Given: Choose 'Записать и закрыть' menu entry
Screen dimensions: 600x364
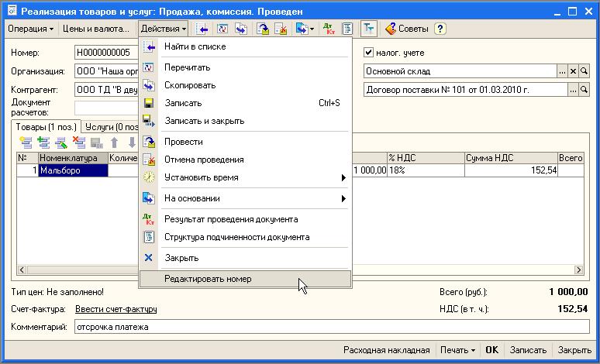Looking at the screenshot, I should coord(245,122).
